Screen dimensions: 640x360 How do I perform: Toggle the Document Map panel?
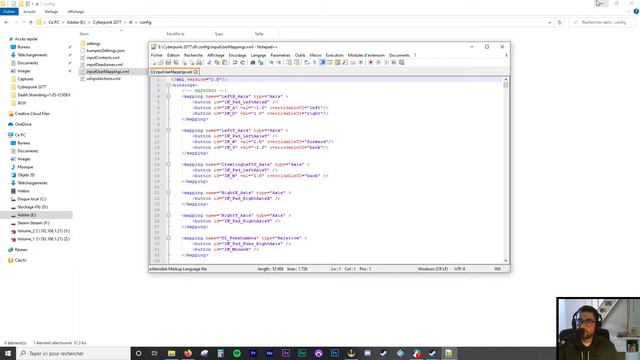pos(338,62)
